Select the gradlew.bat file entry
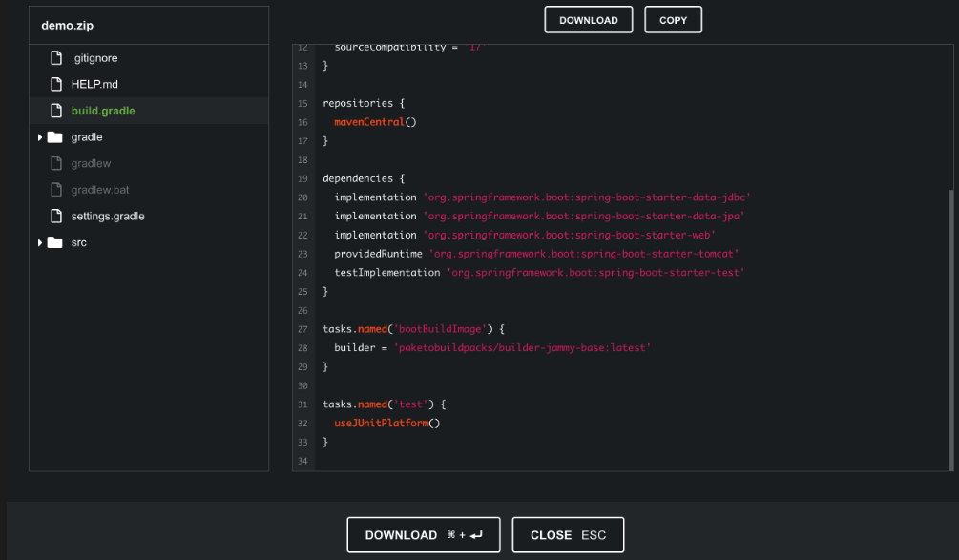959x560 pixels. point(99,190)
